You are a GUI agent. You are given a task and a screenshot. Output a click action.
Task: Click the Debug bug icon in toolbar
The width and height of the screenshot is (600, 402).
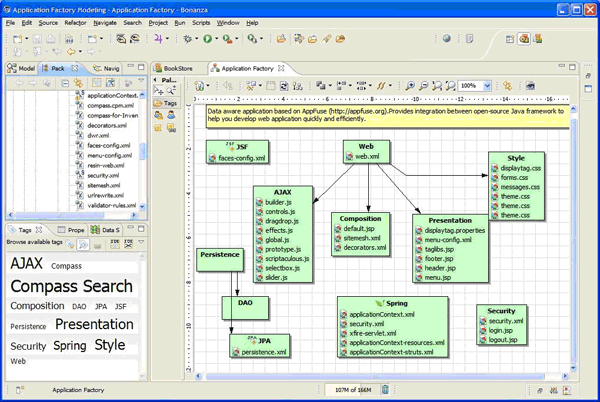pos(187,39)
